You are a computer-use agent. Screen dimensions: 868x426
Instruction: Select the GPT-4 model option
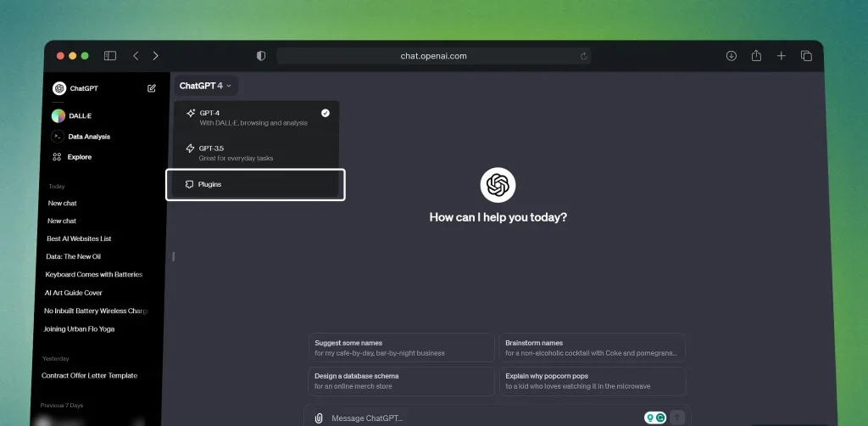(256, 117)
